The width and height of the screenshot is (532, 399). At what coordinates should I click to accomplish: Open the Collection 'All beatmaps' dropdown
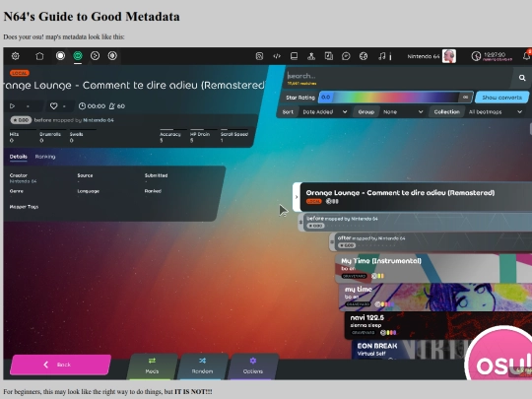pos(496,112)
